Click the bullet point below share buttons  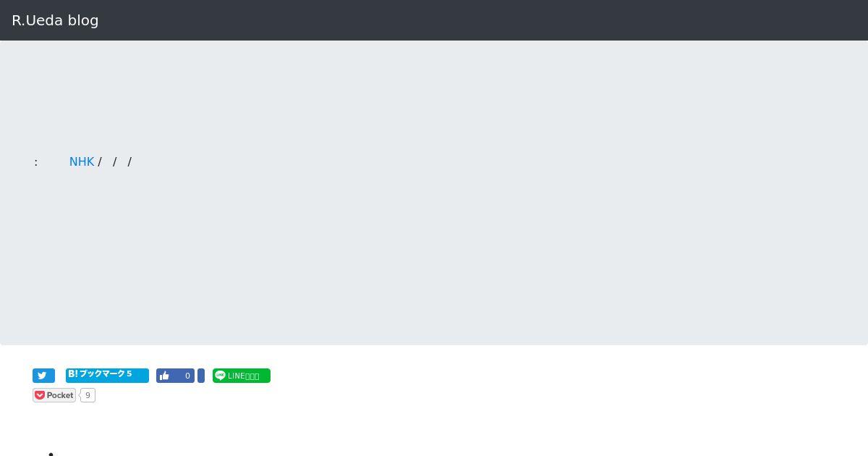coord(51,453)
